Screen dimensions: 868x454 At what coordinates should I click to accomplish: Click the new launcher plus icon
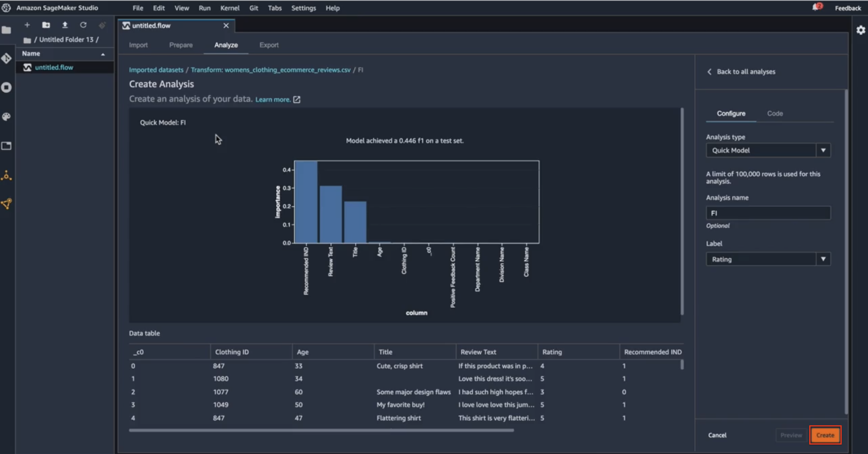27,25
